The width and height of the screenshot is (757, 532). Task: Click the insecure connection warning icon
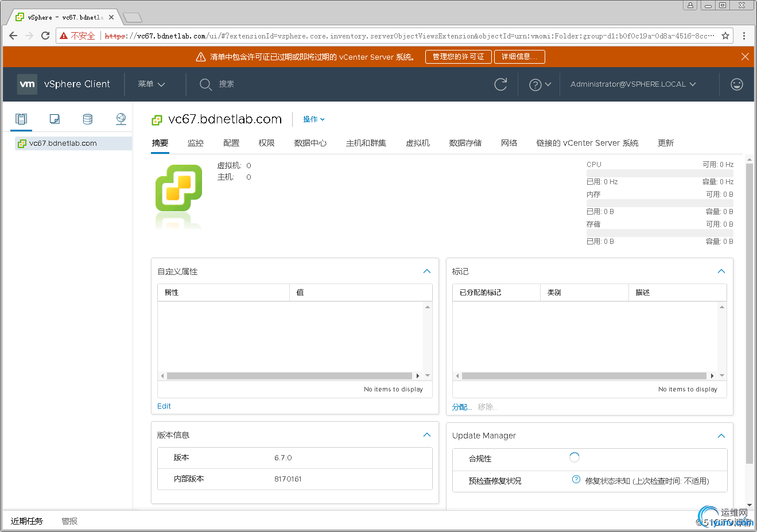[64, 36]
